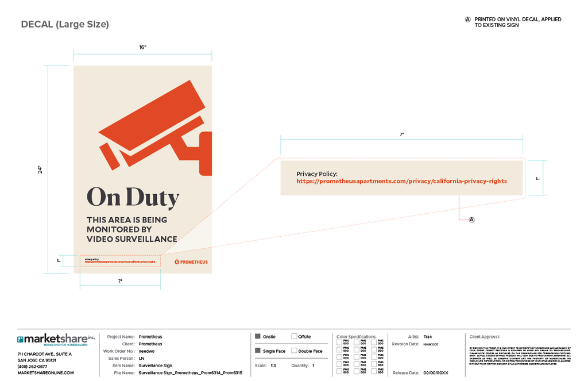Click the "On Duty" headline text
The width and height of the screenshot is (588, 381).
[133, 197]
